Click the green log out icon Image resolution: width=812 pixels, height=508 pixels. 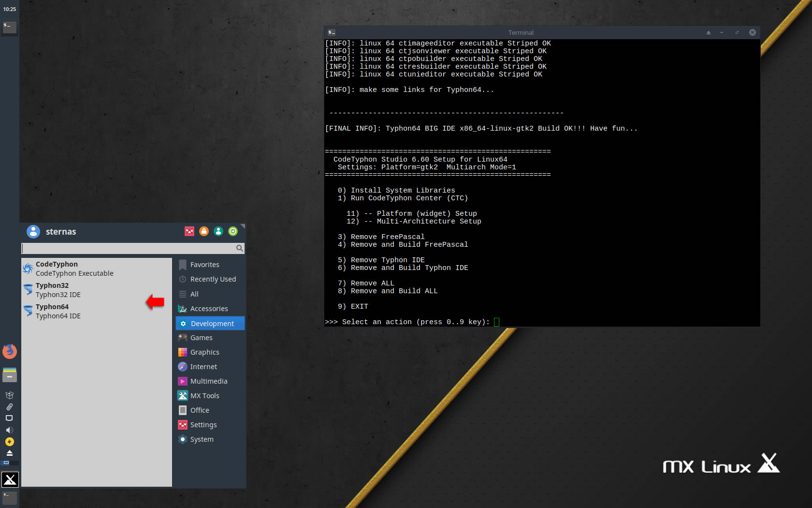tap(233, 231)
